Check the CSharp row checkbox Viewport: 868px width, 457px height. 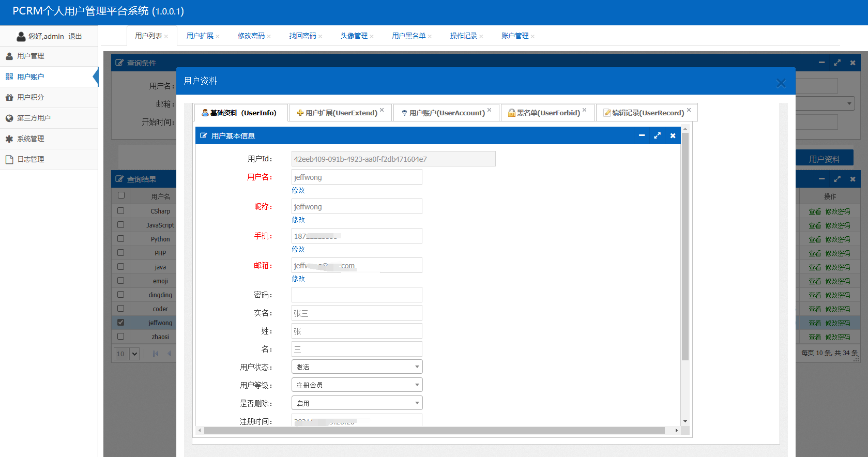point(120,210)
